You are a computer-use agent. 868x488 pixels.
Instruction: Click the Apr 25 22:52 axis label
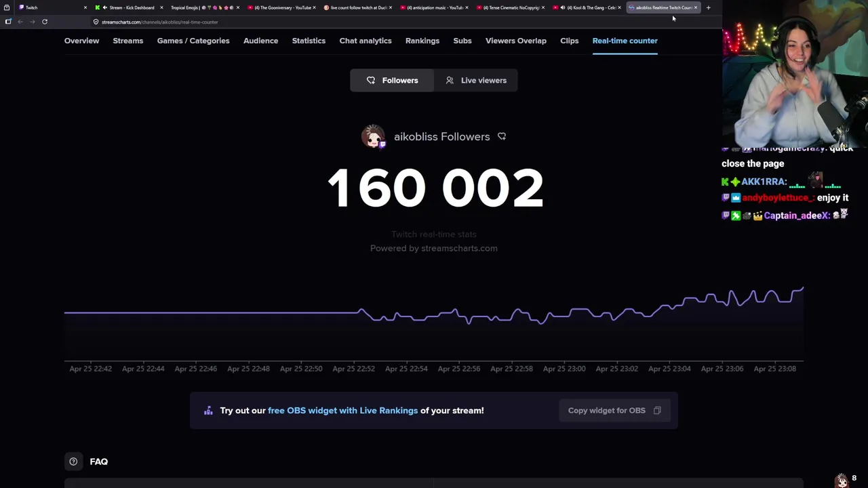pyautogui.click(x=353, y=369)
